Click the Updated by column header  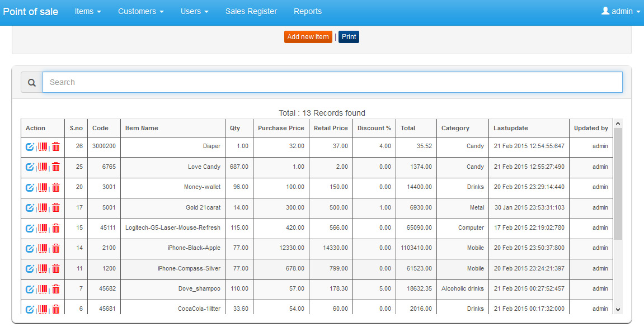(591, 128)
